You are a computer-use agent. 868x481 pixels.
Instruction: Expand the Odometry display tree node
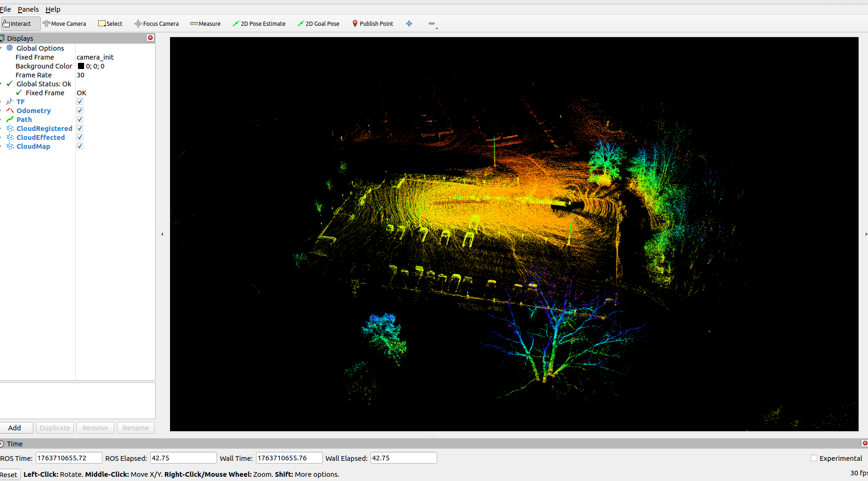click(1, 110)
